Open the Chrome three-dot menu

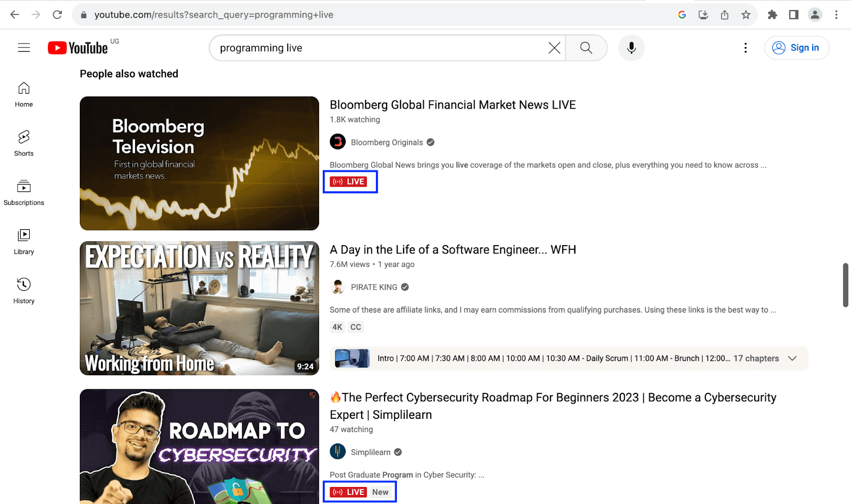tap(836, 15)
